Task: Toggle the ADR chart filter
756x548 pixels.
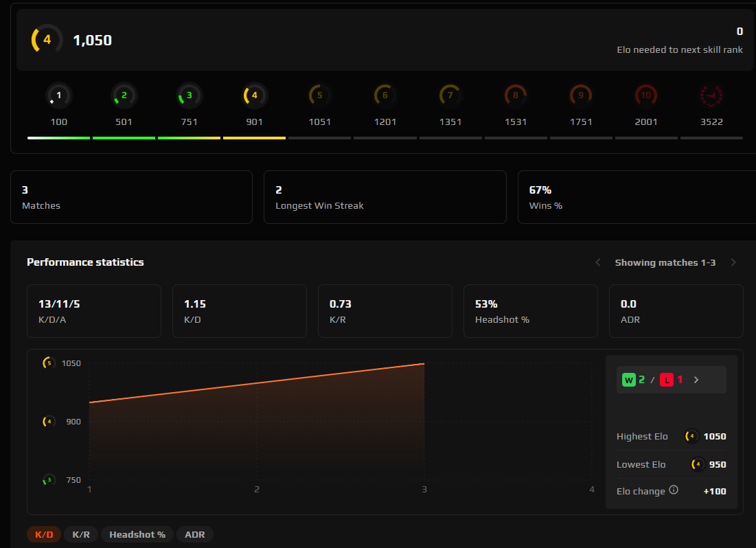Action: (x=194, y=534)
